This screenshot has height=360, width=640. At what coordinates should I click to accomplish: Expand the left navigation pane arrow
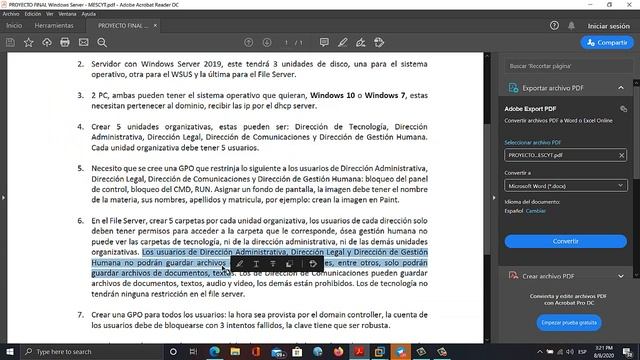[3, 198]
